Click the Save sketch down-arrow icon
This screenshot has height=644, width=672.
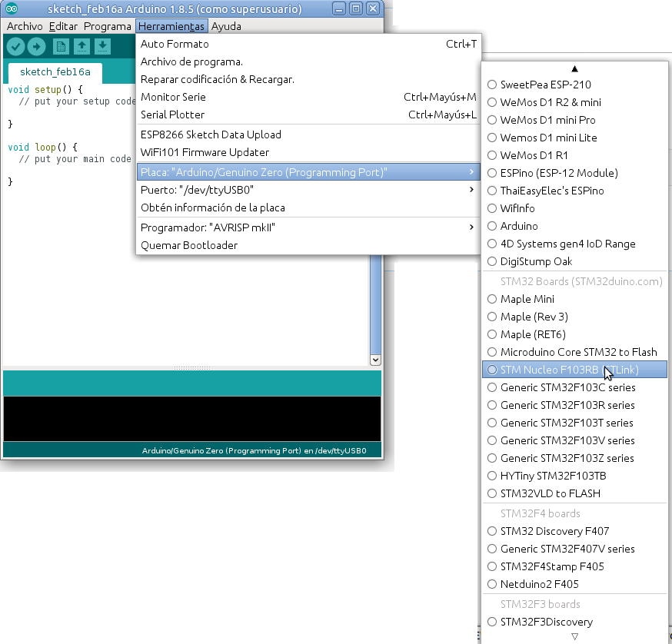point(102,46)
